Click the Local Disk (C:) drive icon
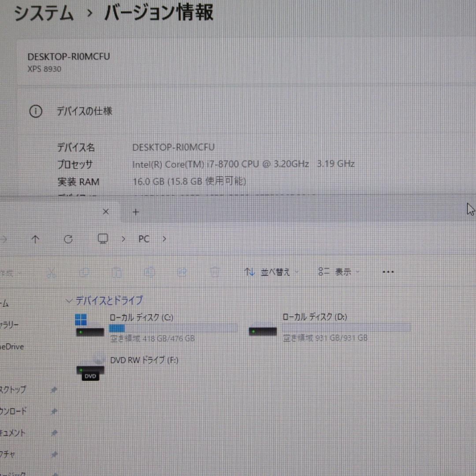Image resolution: width=476 pixels, height=476 pixels. point(89,326)
